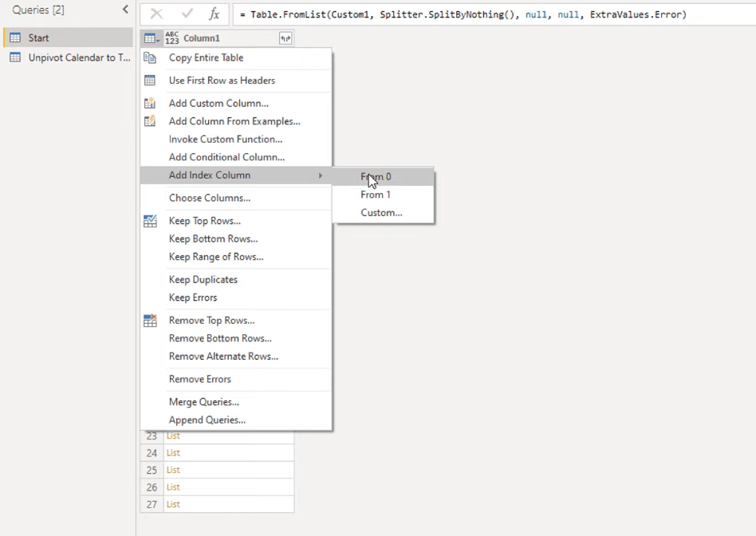The height and width of the screenshot is (536, 756).
Task: Select row number 24
Action: coord(152,453)
